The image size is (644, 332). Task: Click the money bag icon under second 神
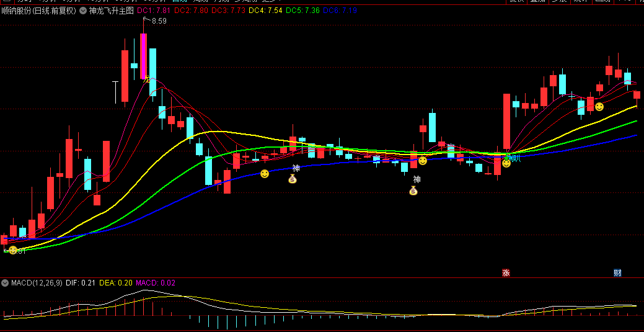pos(413,191)
